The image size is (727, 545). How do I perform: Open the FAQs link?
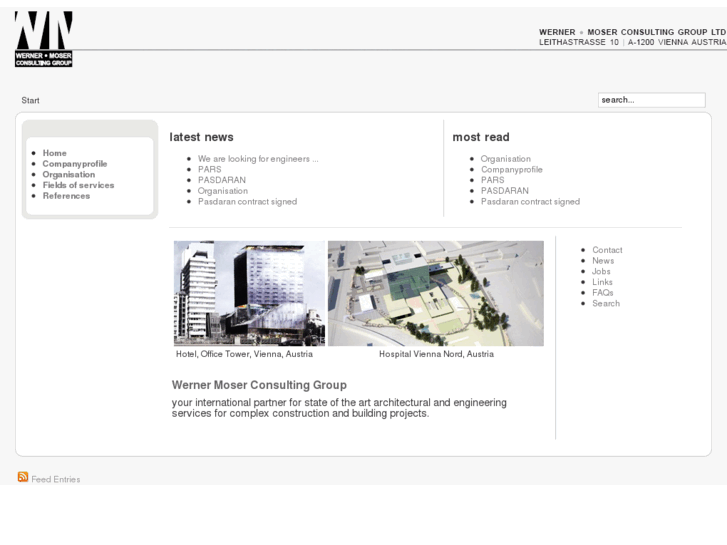click(x=603, y=293)
